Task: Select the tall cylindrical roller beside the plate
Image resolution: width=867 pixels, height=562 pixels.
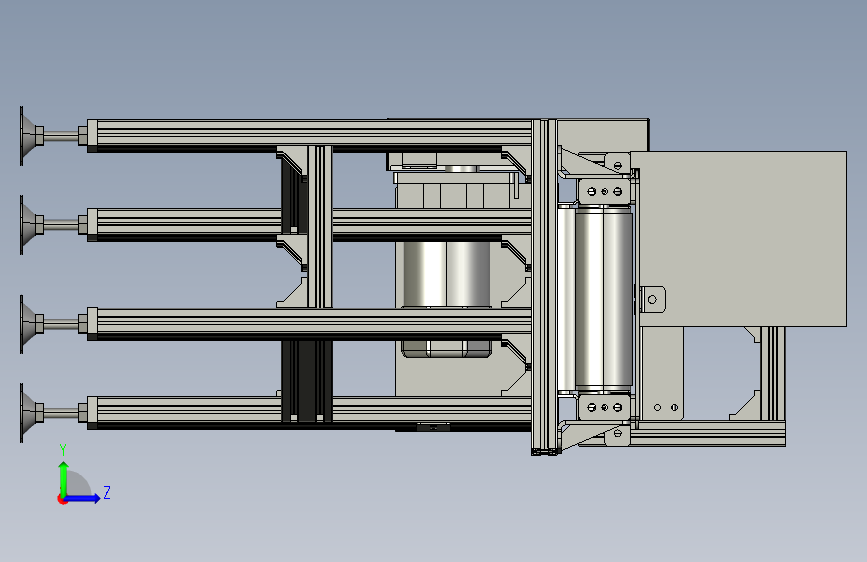Action: pyautogui.click(x=604, y=299)
